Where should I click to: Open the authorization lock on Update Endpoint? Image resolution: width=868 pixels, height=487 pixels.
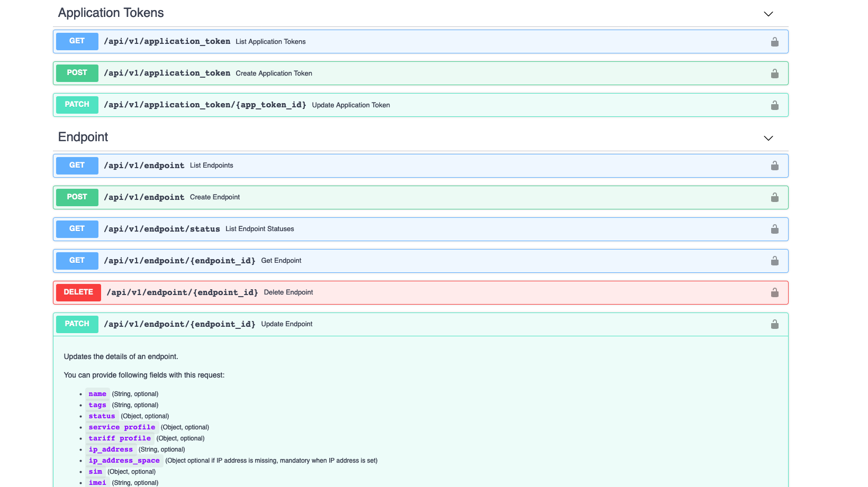pyautogui.click(x=775, y=324)
